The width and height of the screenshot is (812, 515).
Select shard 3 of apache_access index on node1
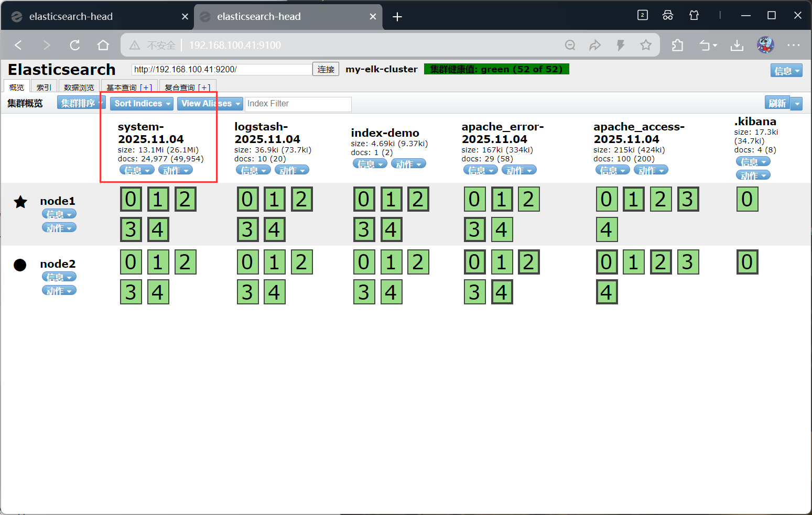click(x=688, y=199)
